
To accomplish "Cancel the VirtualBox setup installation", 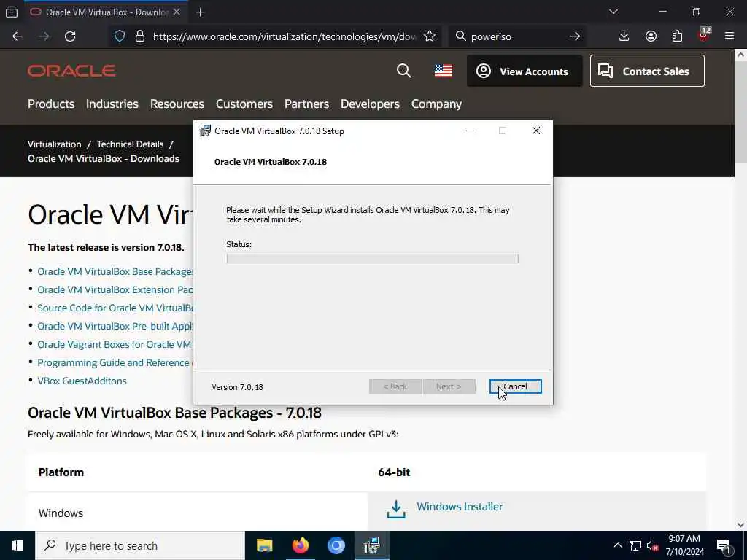I will pos(516,386).
